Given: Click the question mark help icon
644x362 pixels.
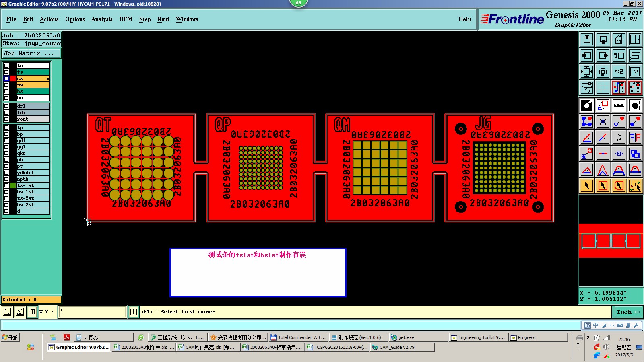Looking at the screenshot, I should point(635,72).
